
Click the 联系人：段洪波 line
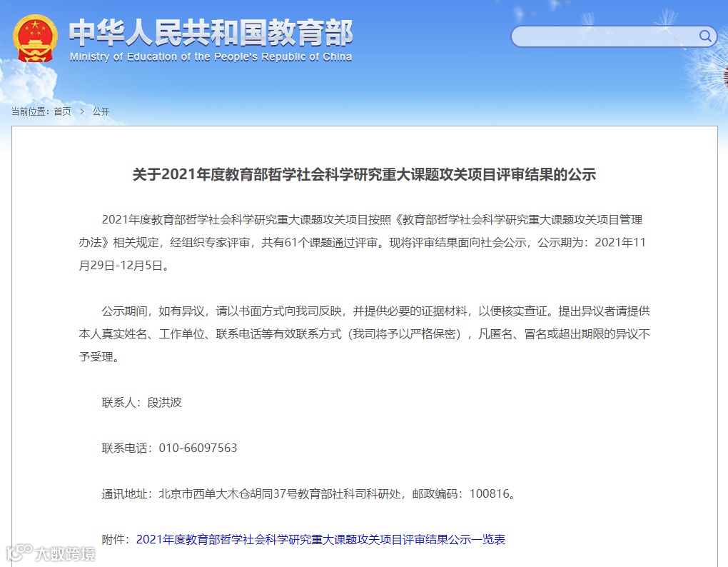[141, 402]
